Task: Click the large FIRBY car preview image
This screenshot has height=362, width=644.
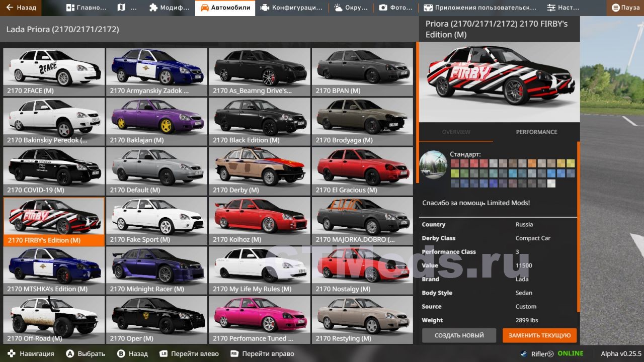Action: (499, 82)
